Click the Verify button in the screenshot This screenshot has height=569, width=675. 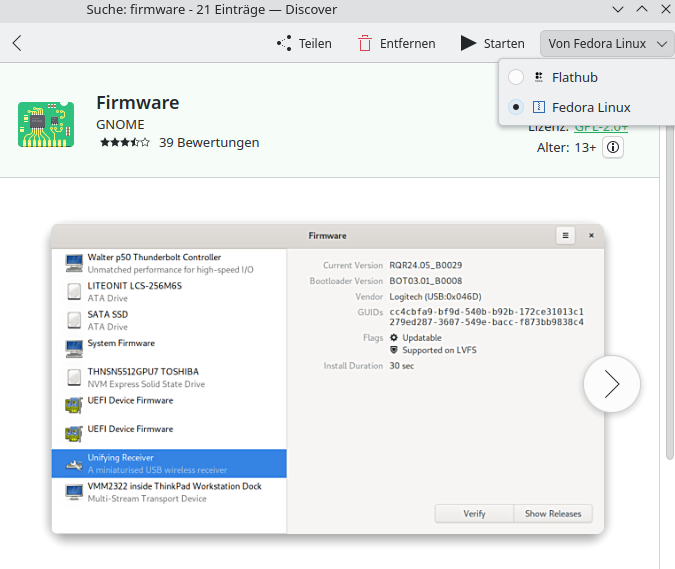tap(474, 513)
